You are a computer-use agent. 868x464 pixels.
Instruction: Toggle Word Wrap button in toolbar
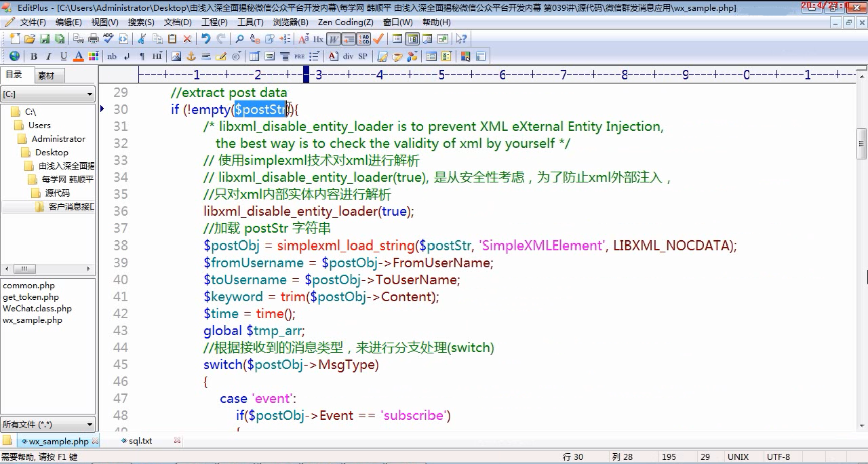coord(333,39)
